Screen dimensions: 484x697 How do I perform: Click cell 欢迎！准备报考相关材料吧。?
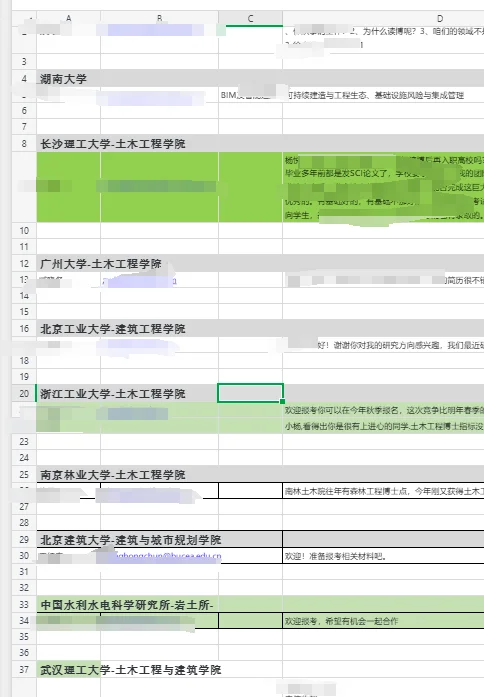383,556
